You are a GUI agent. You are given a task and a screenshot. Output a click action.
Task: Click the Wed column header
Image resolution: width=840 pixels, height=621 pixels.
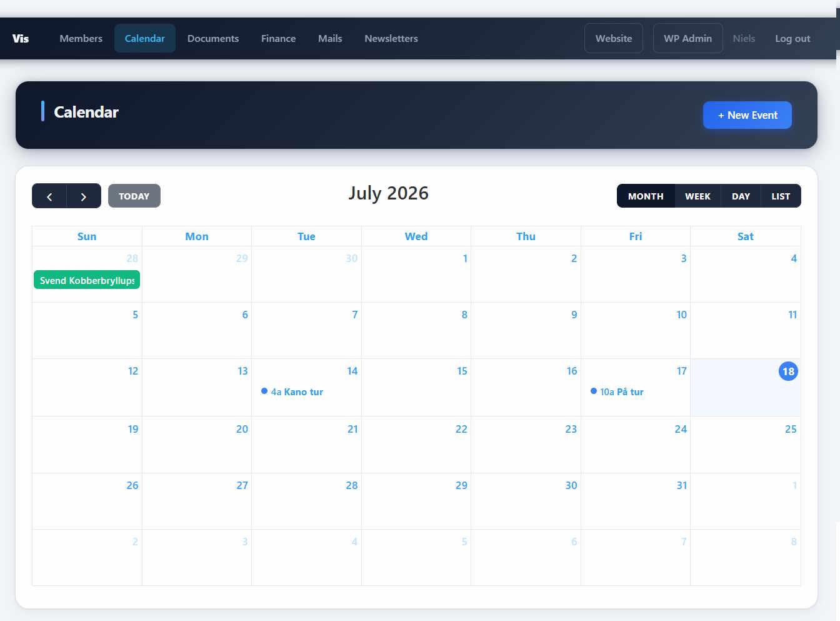coord(416,236)
